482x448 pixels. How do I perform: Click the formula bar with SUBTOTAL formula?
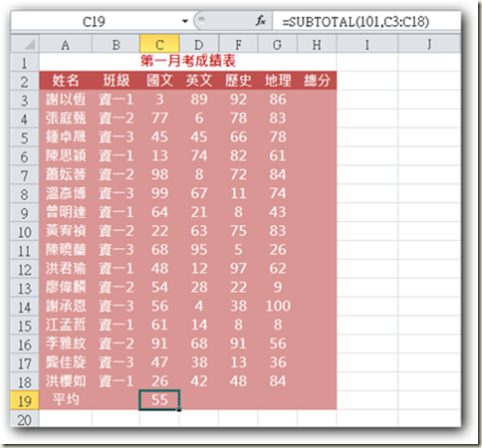(365, 22)
